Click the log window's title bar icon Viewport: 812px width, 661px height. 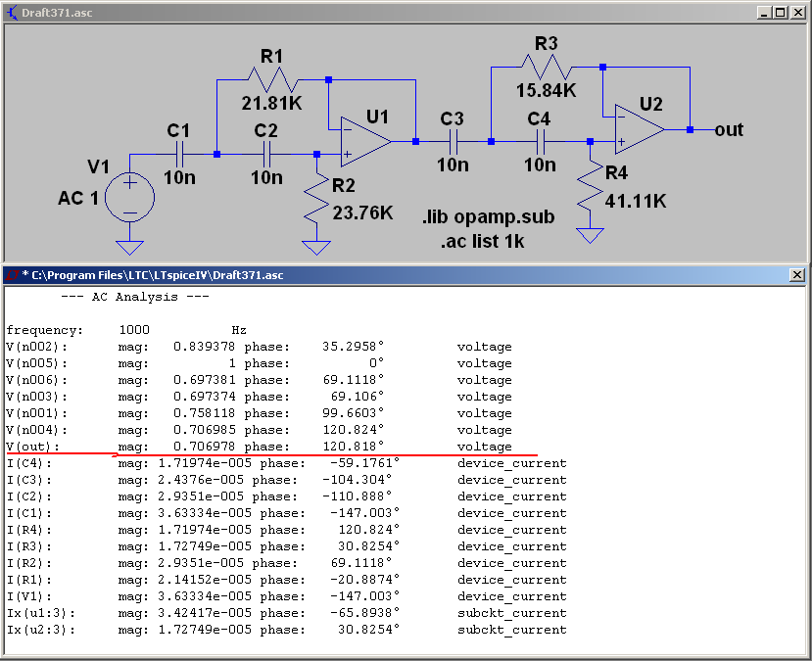[x=13, y=275]
